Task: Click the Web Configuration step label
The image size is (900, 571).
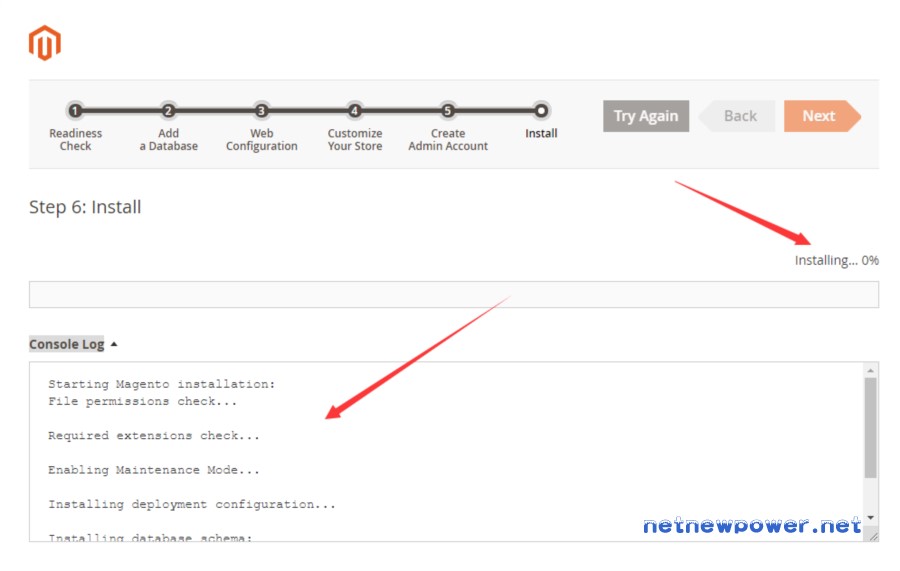Action: click(x=261, y=139)
